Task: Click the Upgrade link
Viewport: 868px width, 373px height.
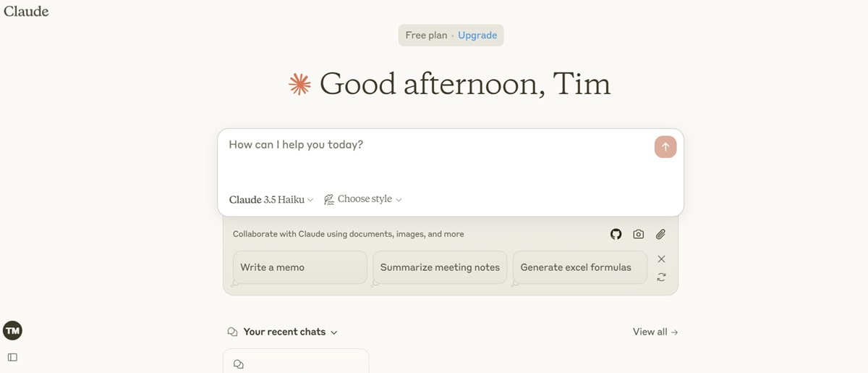Action: [x=477, y=35]
